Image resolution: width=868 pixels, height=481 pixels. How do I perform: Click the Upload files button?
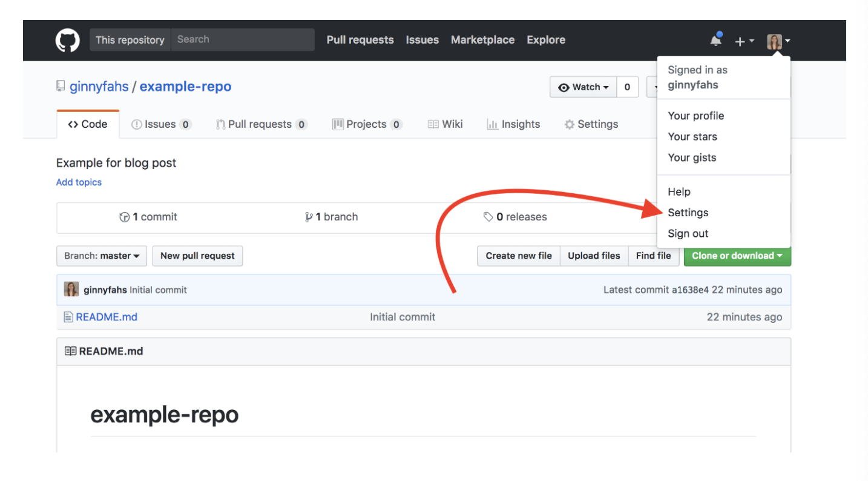pyautogui.click(x=594, y=256)
